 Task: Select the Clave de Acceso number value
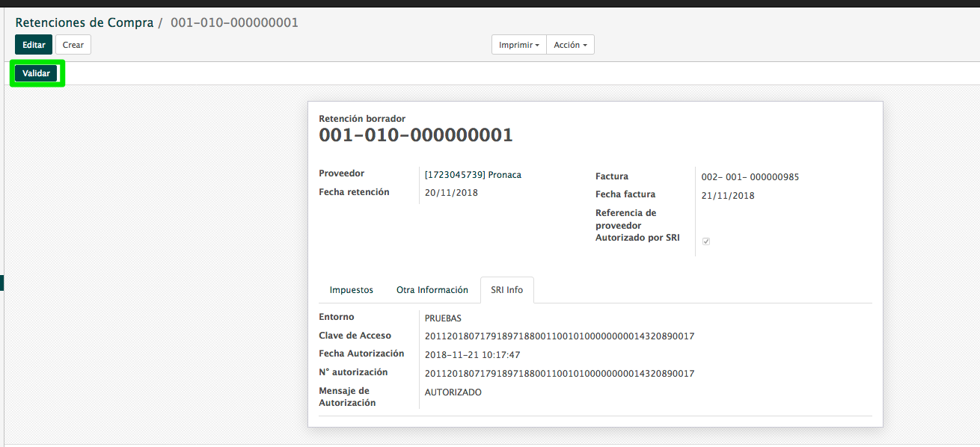(560, 336)
